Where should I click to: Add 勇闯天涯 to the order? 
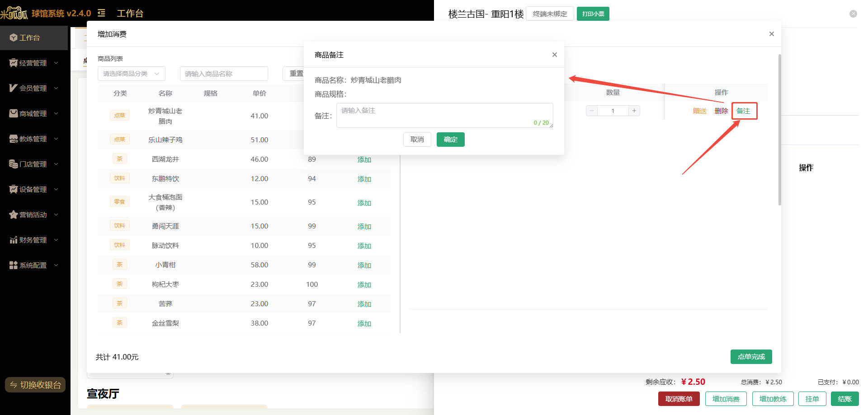(364, 226)
